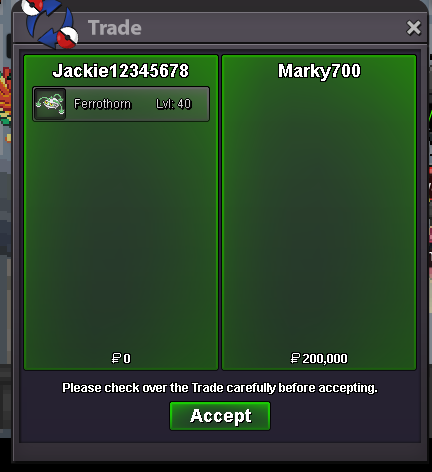This screenshot has width=432, height=472.
Task: Click the Trade window Pokéball swap icon
Action: 50,24
